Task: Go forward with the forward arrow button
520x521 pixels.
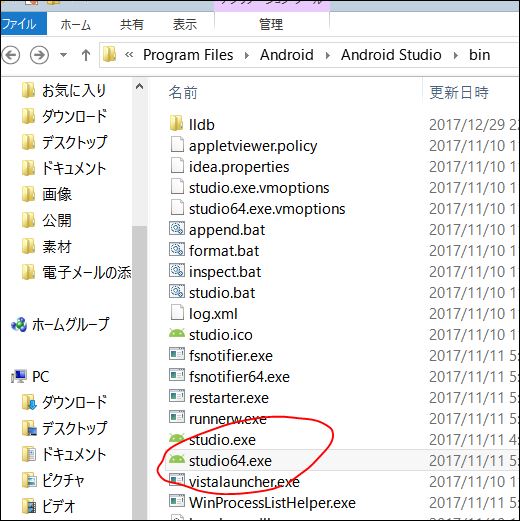Action: click(x=39, y=55)
